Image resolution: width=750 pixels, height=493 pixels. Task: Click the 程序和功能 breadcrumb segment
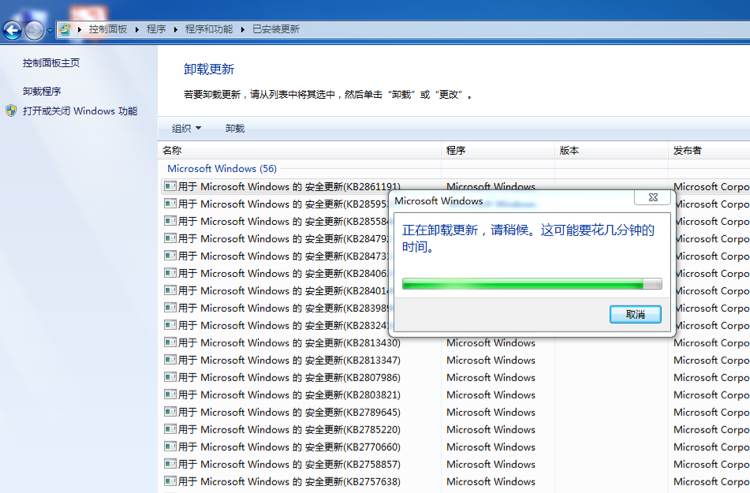click(209, 29)
